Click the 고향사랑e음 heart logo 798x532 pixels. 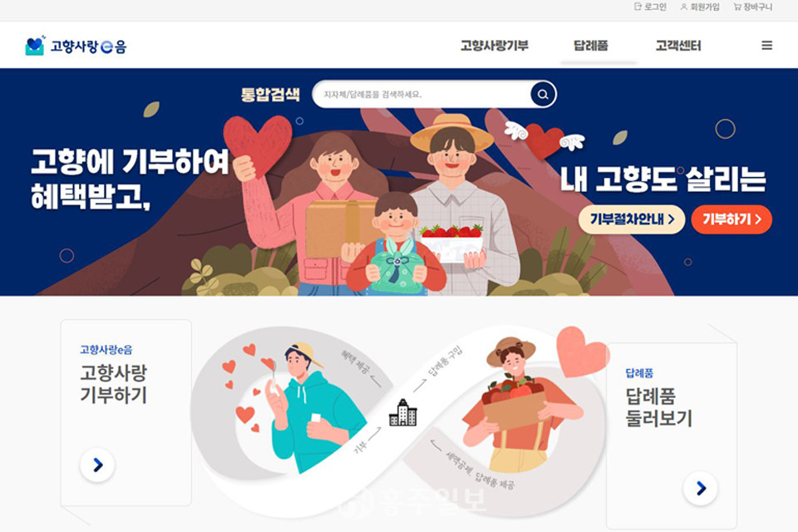(x=35, y=46)
